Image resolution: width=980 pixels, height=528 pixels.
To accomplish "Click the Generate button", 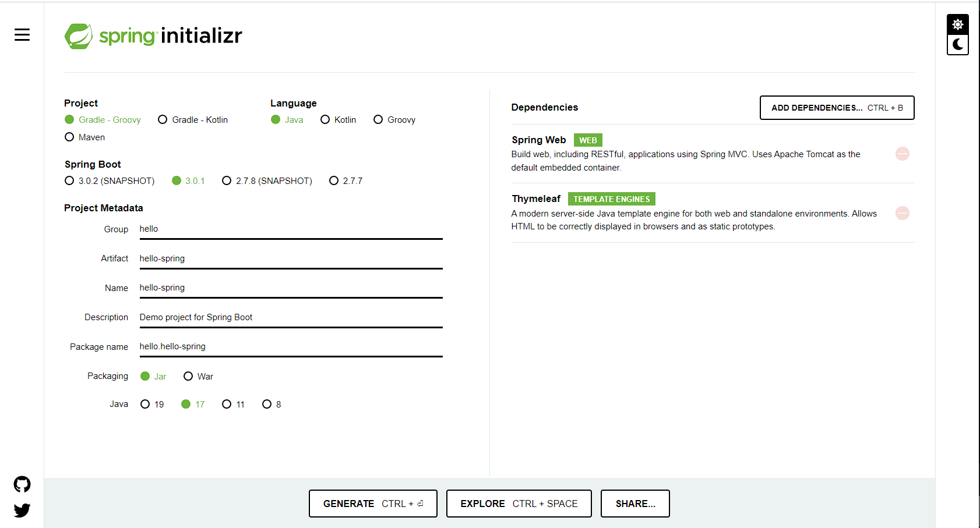I will click(373, 504).
